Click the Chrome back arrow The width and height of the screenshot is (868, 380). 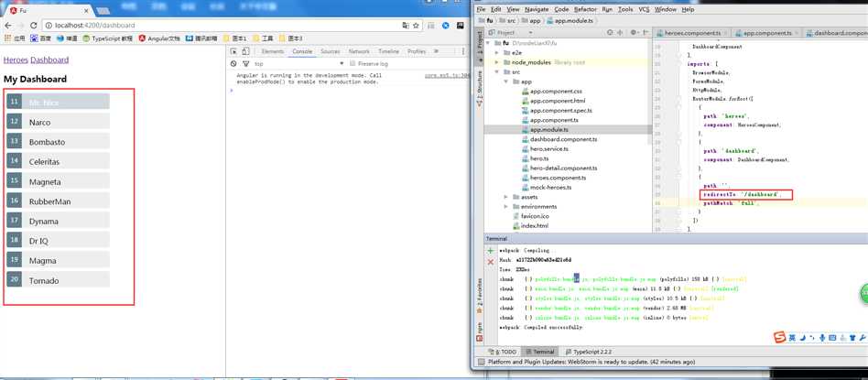coord(7,26)
